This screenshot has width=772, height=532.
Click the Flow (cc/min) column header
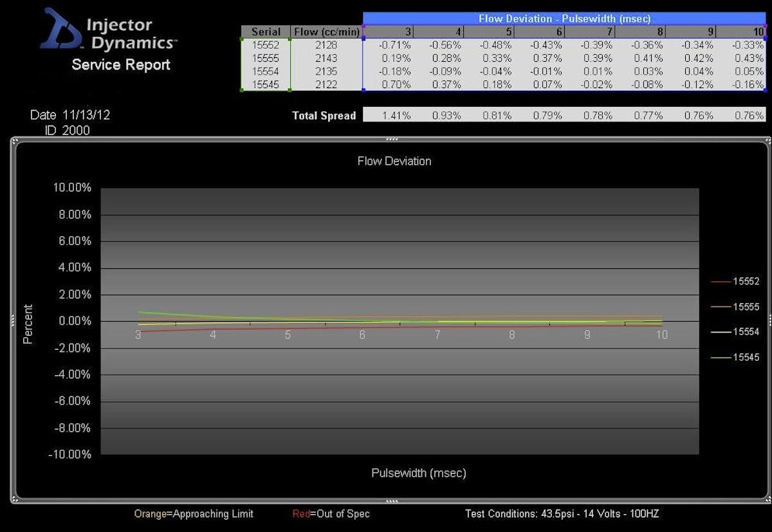tap(326, 32)
